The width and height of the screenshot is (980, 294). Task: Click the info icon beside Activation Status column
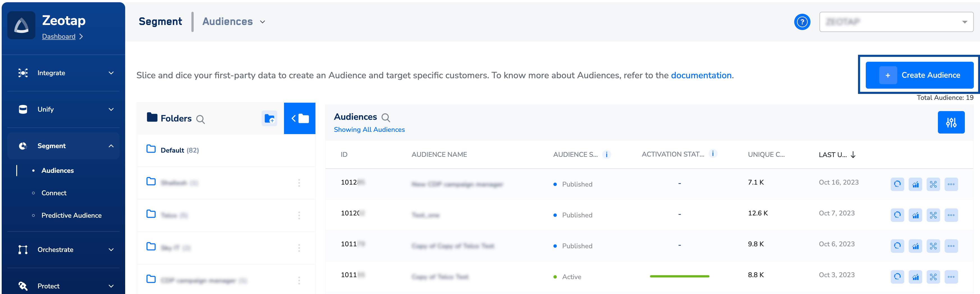pos(713,154)
